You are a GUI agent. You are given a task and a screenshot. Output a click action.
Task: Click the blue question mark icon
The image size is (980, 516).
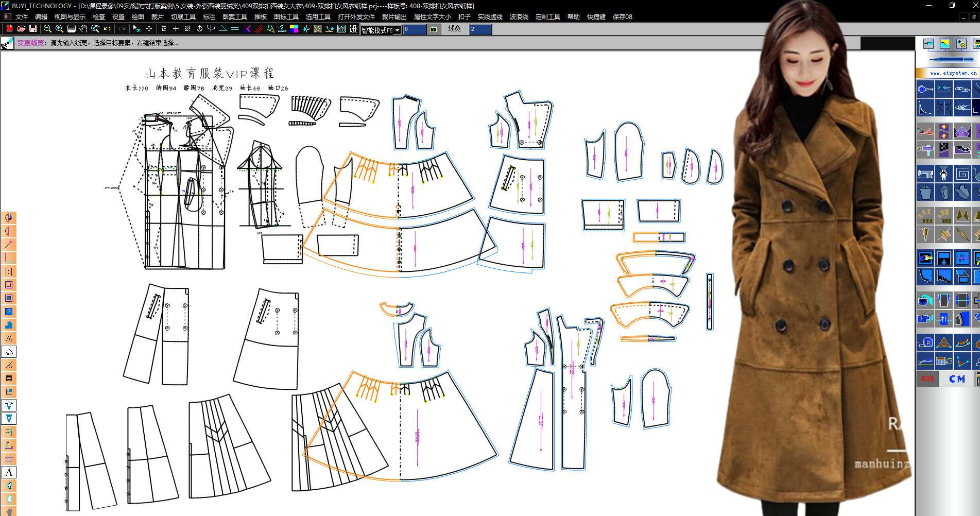9,312
